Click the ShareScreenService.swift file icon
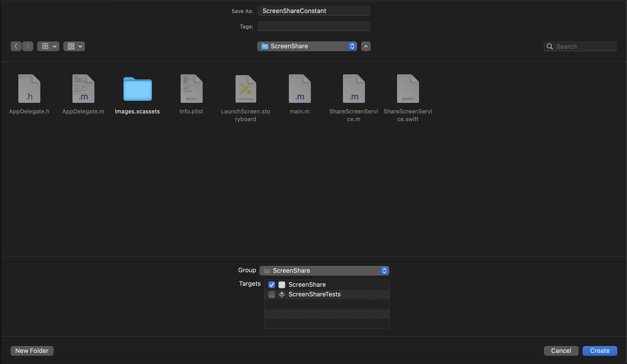Screen dimensions: 627x364 pyautogui.click(x=407, y=88)
